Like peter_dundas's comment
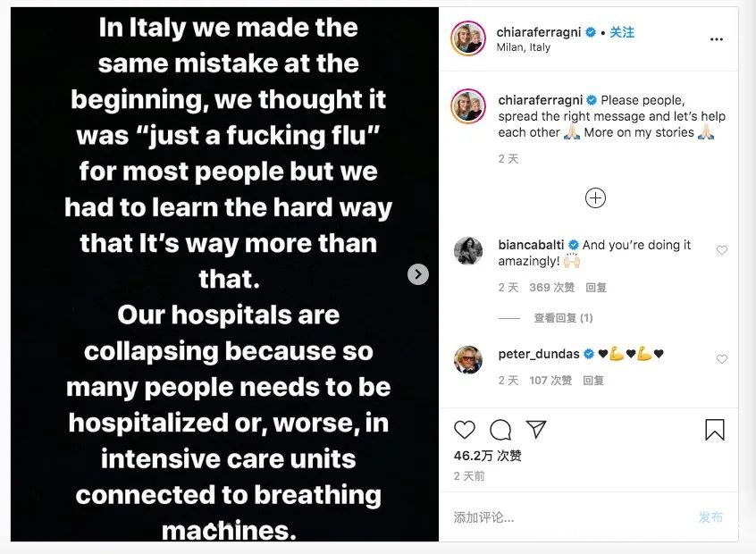756x554 pixels. (x=722, y=359)
